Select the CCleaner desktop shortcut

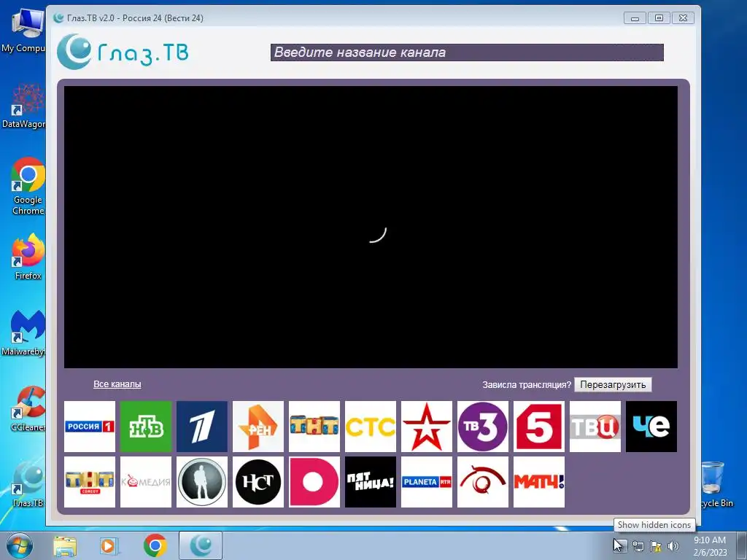click(28, 408)
